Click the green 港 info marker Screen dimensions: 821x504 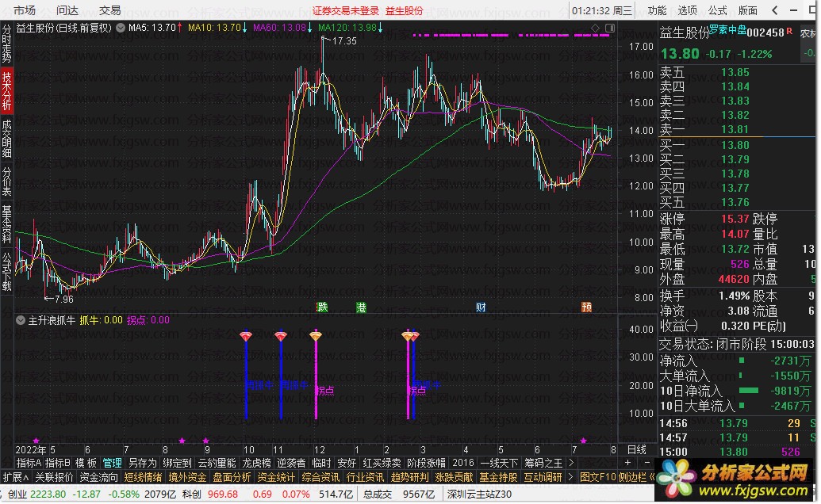pos(361,307)
